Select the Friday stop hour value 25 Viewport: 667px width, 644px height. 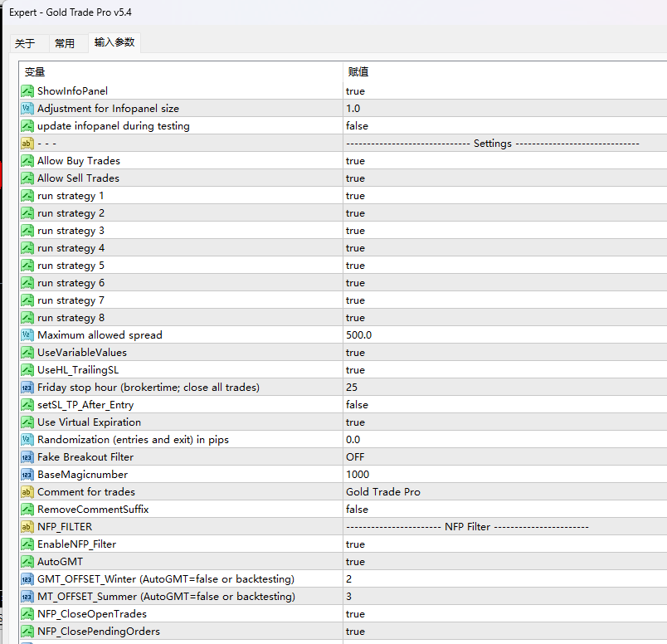click(352, 388)
